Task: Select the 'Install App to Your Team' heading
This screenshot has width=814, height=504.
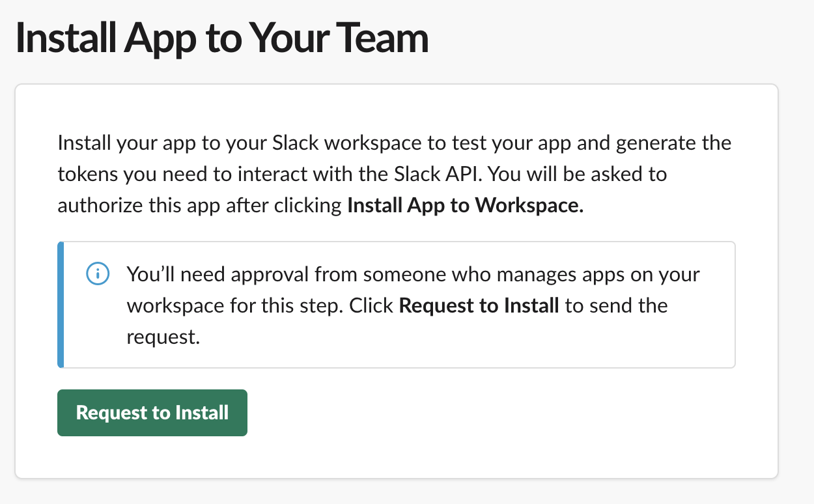Action: tap(221, 38)
